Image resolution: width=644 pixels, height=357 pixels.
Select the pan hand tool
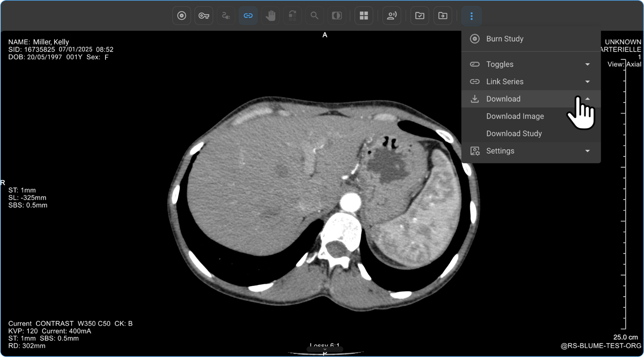(x=270, y=16)
